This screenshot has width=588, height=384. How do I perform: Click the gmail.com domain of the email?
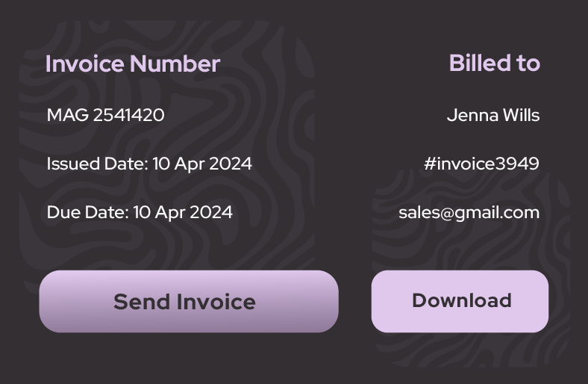click(497, 212)
